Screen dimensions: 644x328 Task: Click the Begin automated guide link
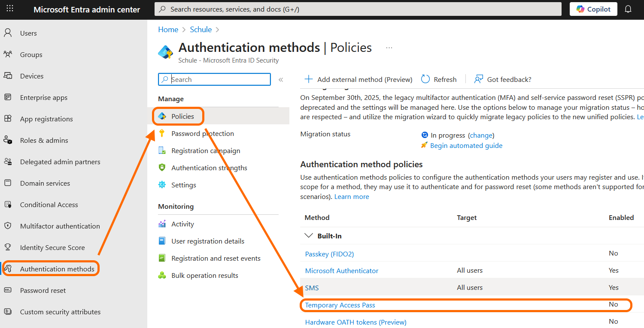pyautogui.click(x=466, y=145)
